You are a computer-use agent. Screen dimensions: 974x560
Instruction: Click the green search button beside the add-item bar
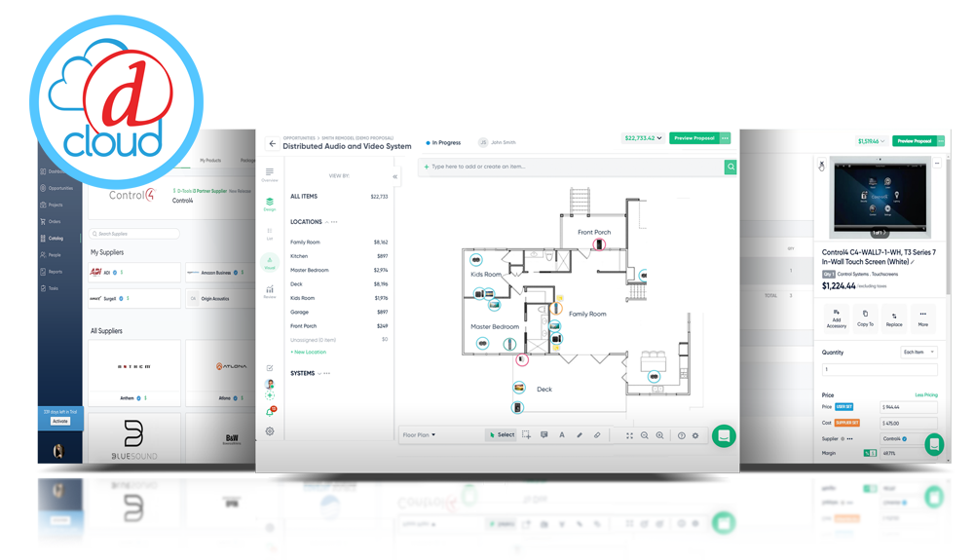coord(730,167)
